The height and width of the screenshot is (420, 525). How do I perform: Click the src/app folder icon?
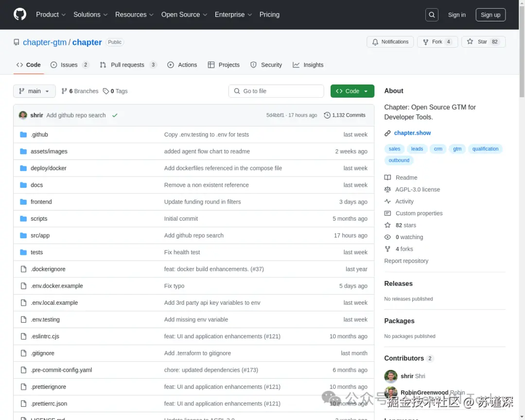(x=23, y=235)
